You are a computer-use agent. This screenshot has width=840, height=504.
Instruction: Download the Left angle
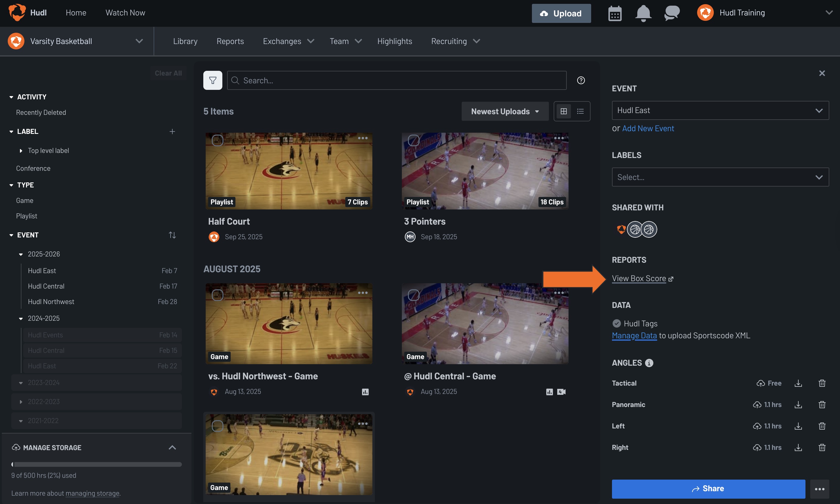point(798,426)
